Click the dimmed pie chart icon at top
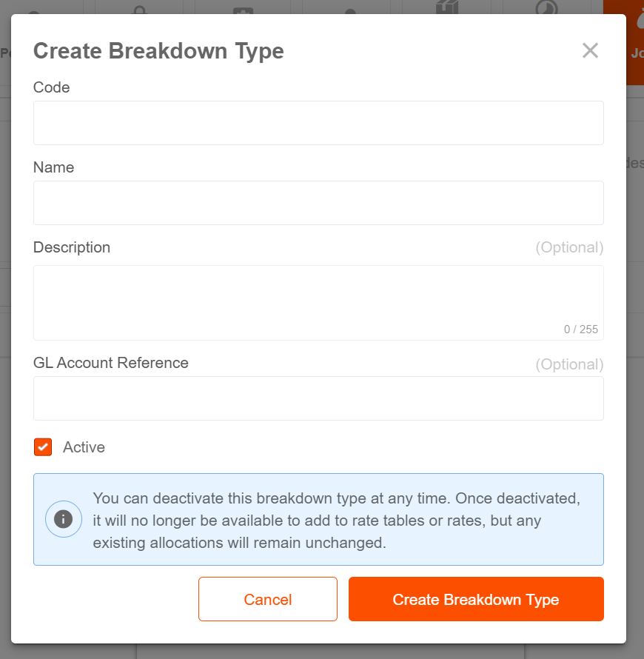Image resolution: width=644 pixels, height=659 pixels. click(546, 7)
